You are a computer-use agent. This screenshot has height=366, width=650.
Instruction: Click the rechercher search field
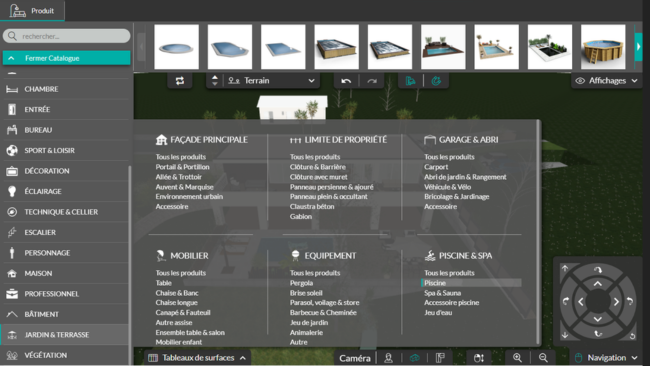click(66, 36)
